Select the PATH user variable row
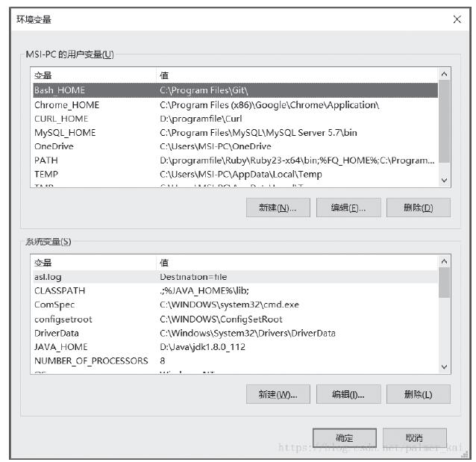Screen dimensions: 476x462 click(235, 160)
